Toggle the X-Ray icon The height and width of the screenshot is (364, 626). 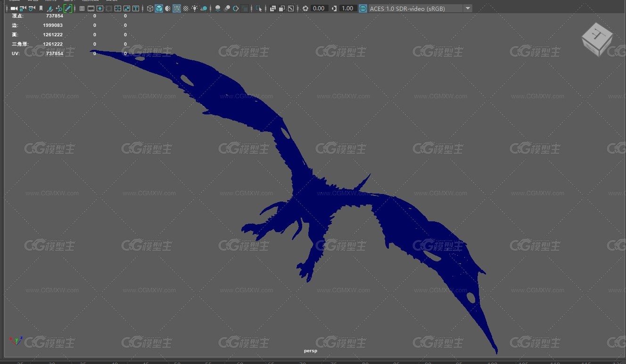tap(273, 8)
